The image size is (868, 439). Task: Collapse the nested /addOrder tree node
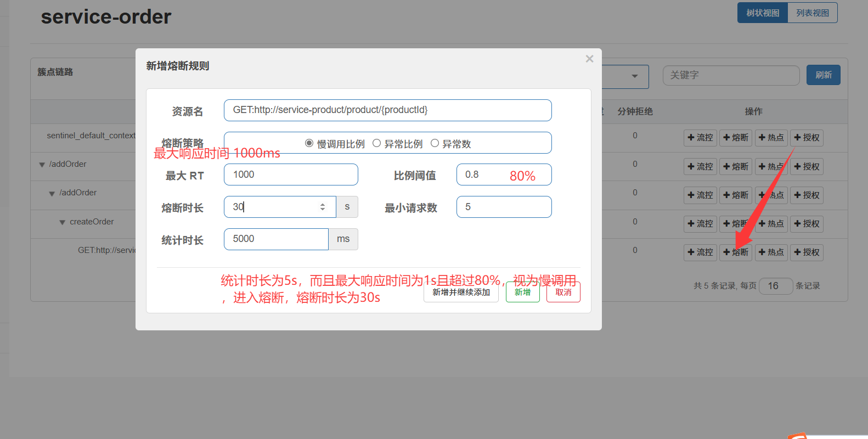[x=52, y=193]
